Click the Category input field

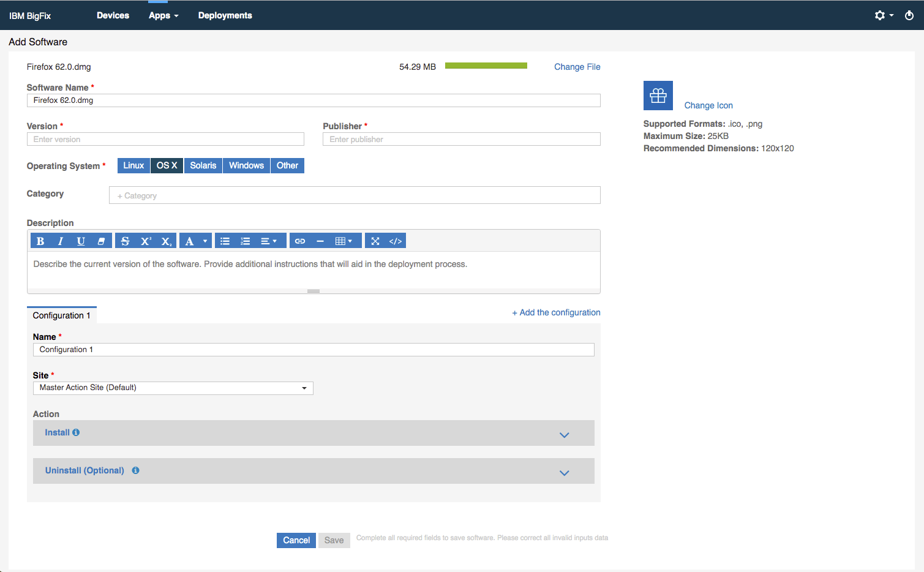[355, 195]
